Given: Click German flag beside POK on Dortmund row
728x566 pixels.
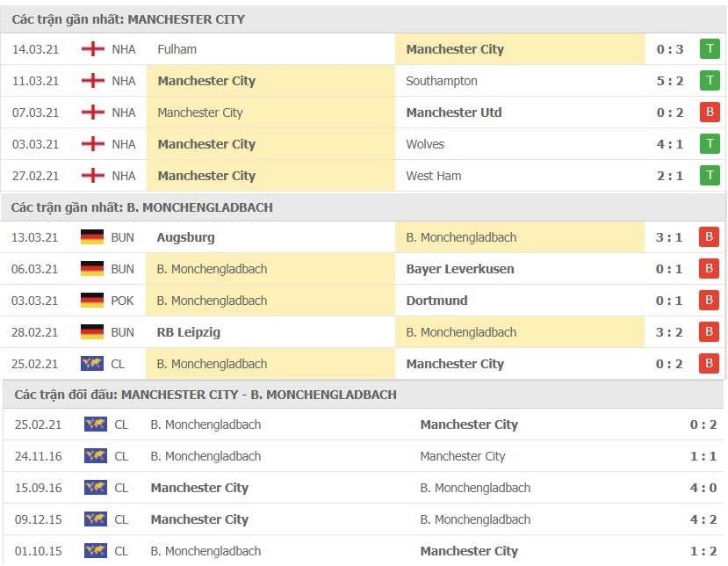Looking at the screenshot, I should (x=92, y=301).
